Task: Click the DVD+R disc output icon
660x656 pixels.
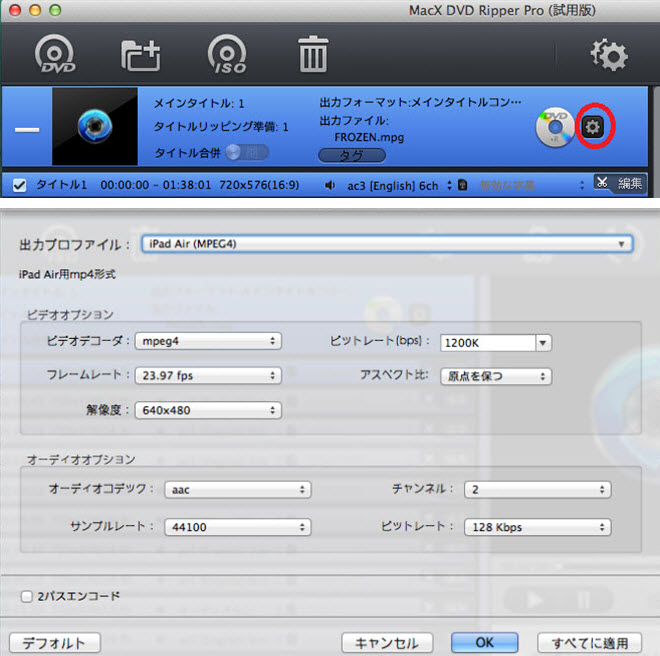Action: click(x=555, y=127)
